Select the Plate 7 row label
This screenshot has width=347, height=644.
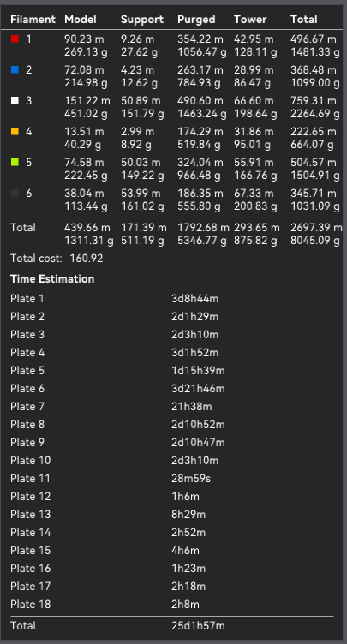pos(27,407)
